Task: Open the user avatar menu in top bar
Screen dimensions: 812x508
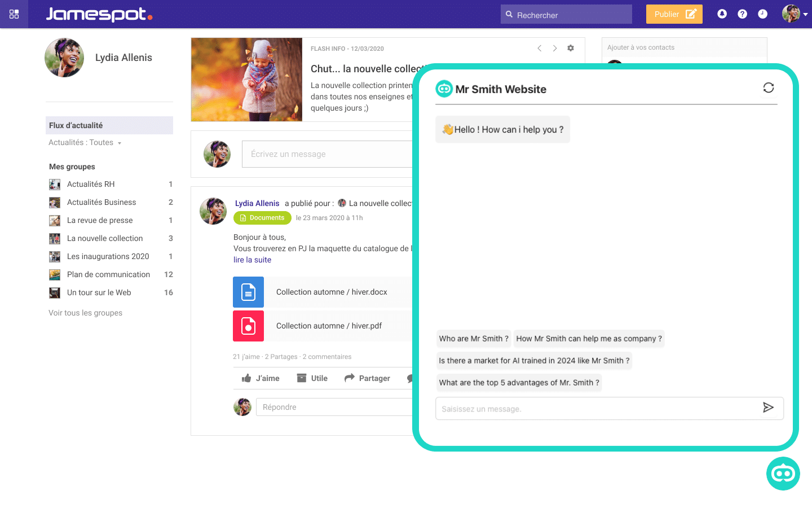Action: point(795,14)
